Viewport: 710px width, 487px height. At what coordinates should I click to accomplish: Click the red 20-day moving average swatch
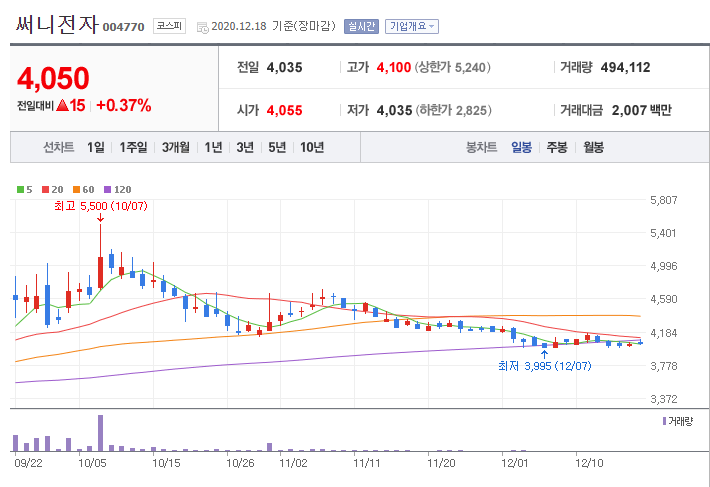[45, 190]
